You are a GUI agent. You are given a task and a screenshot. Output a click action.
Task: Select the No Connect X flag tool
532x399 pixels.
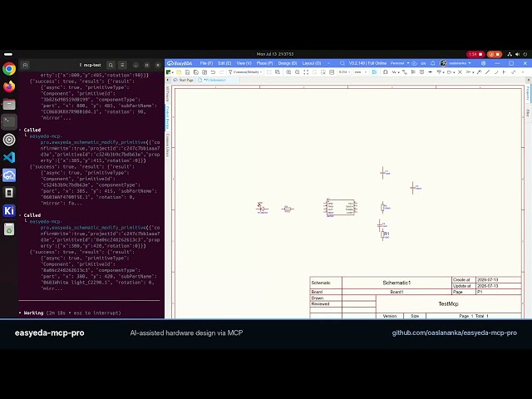tap(460, 72)
